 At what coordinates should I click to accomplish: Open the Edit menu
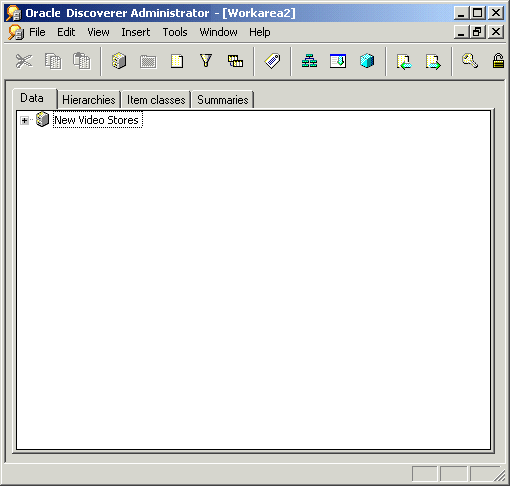pyautogui.click(x=66, y=32)
